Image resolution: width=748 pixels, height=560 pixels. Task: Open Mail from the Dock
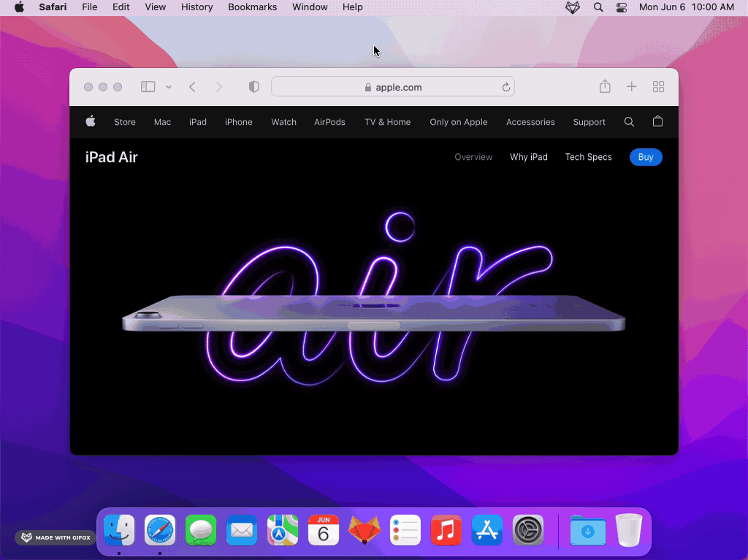coord(242,530)
